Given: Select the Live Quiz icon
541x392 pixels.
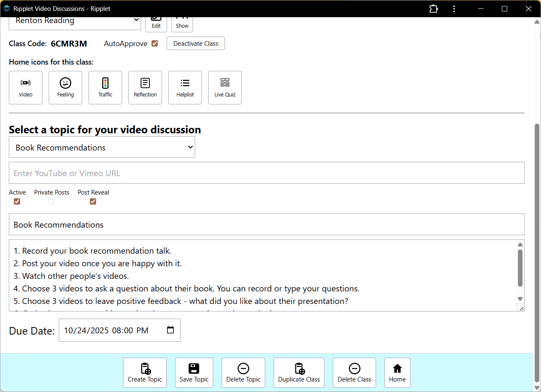Looking at the screenshot, I should pyautogui.click(x=225, y=87).
